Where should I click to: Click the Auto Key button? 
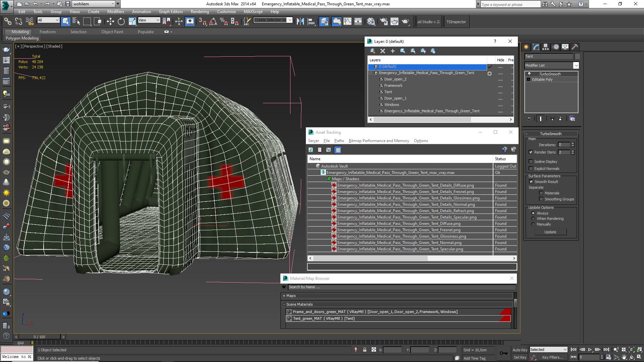pos(520,350)
